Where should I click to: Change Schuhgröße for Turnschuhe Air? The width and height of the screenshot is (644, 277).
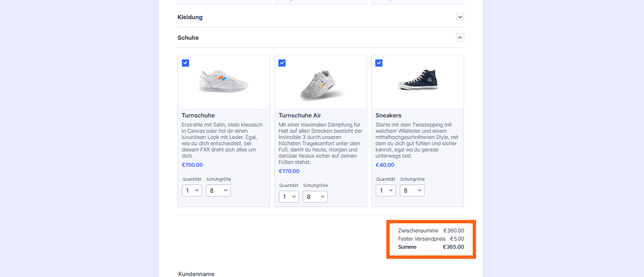pos(315,196)
